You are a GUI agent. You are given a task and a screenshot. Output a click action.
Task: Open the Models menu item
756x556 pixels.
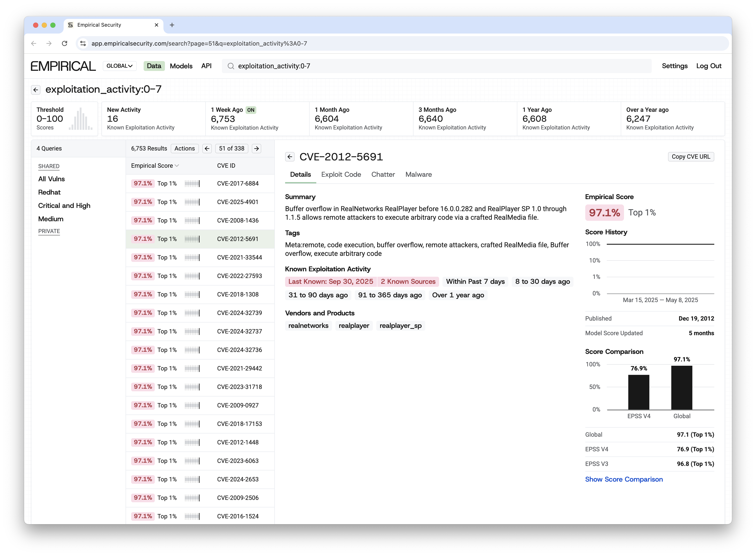(x=181, y=66)
